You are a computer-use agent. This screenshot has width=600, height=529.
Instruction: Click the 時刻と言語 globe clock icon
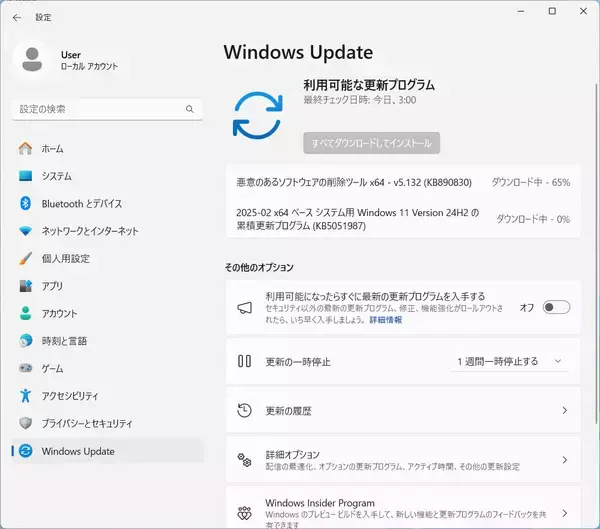tap(26, 341)
